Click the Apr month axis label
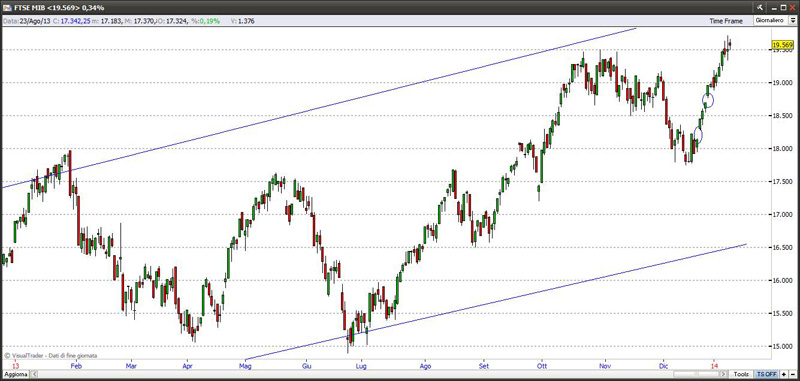Viewport: 800px width, 381px height. (x=188, y=366)
